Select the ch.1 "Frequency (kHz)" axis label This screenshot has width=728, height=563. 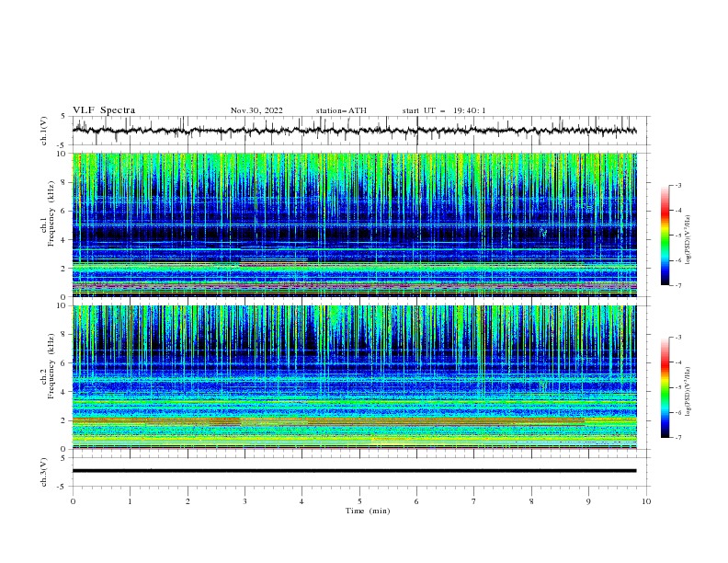51,214
